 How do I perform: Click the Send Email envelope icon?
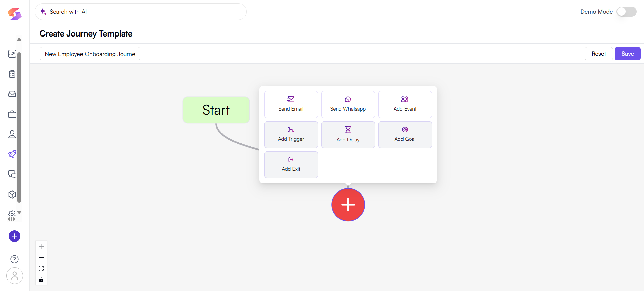pyautogui.click(x=291, y=99)
